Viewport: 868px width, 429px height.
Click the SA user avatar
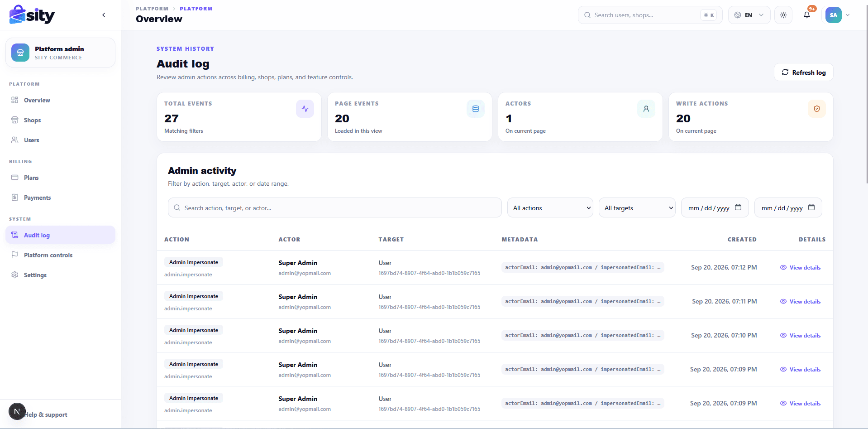click(x=833, y=15)
